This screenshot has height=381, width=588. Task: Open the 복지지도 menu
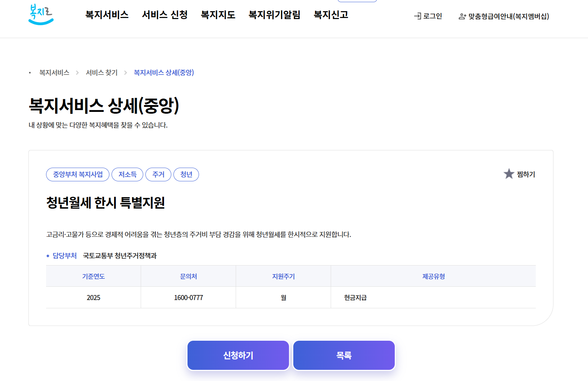218,15
